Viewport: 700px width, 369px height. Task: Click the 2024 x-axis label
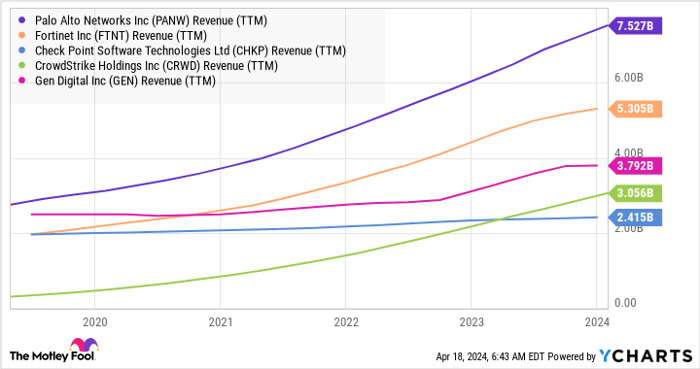pos(597,322)
